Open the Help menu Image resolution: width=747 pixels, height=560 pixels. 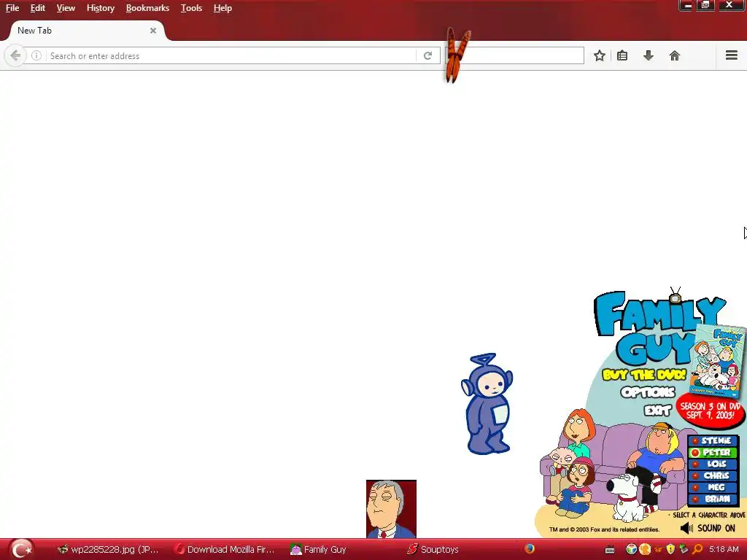[x=222, y=8]
